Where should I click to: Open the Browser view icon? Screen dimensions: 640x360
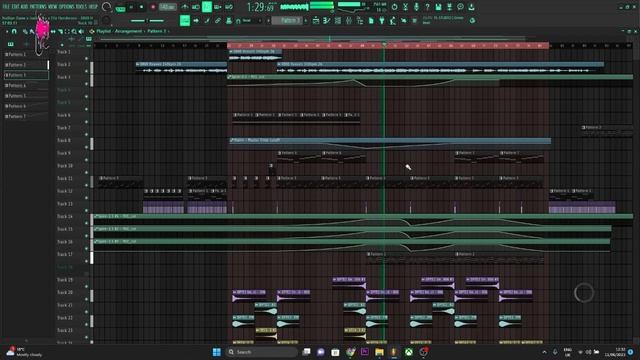[360, 20]
